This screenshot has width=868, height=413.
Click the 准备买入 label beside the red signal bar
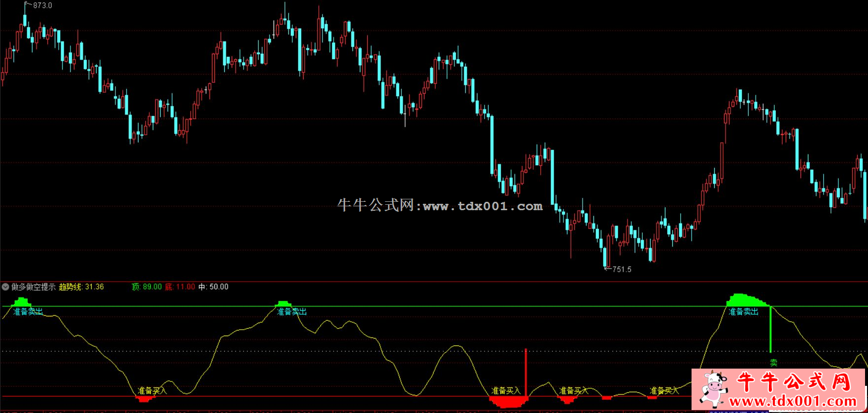click(x=506, y=391)
